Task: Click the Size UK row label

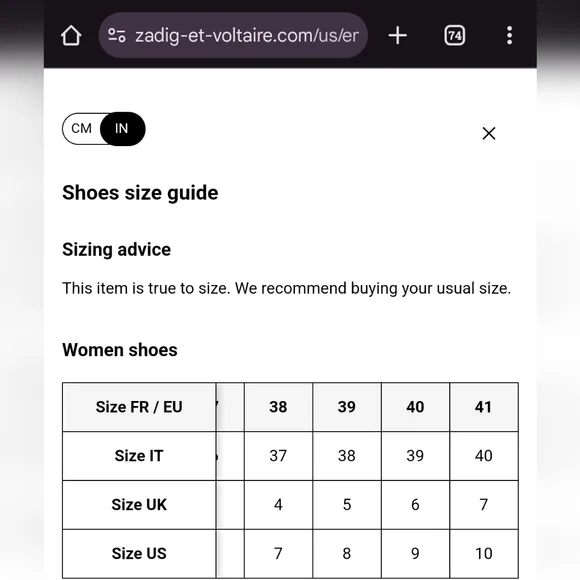Action: (139, 505)
